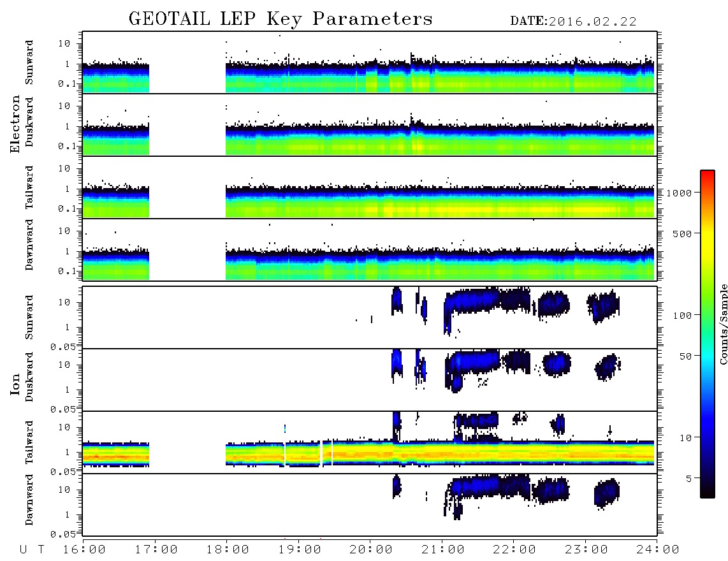The image size is (728, 561).
Task: Click the 24:00 time tick label
Action: 658,550
